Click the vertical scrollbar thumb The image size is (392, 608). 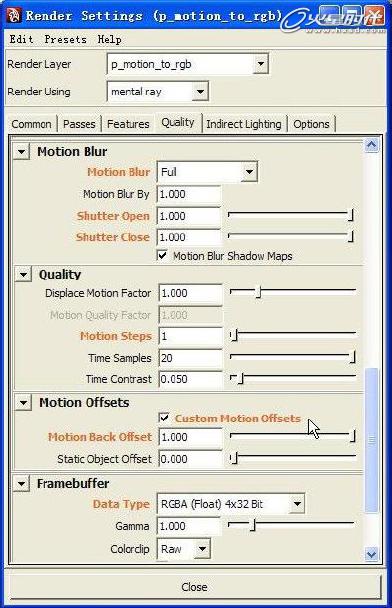tap(371, 440)
